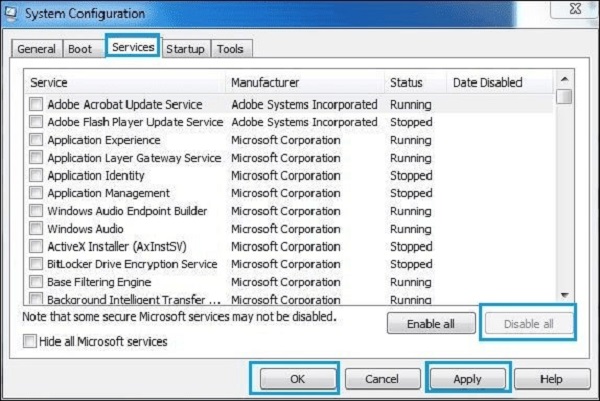Tick the BitLocker Drive Encryption Service checkbox
Viewport: 600px width, 401px height.
(37, 264)
